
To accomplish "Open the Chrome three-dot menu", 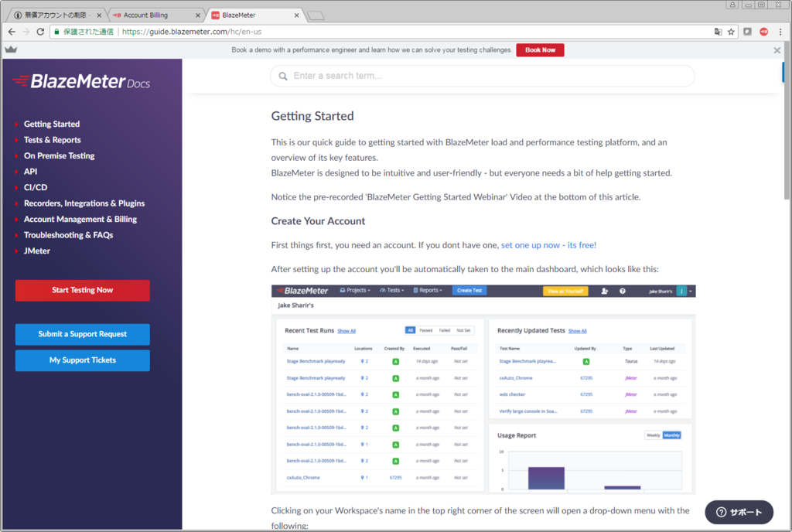I will (780, 32).
